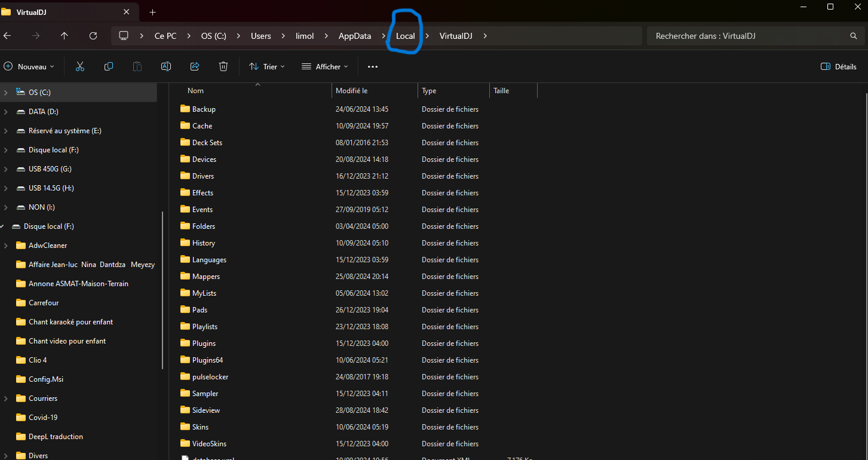Toggle the Détails pane button
This screenshot has width=868, height=460.
click(x=839, y=67)
